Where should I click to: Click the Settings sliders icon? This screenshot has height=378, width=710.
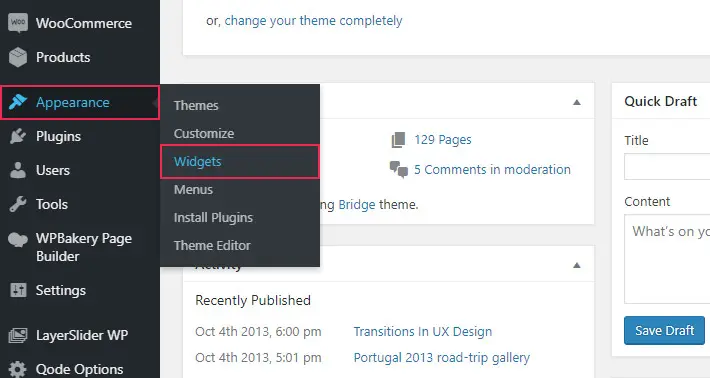point(18,290)
